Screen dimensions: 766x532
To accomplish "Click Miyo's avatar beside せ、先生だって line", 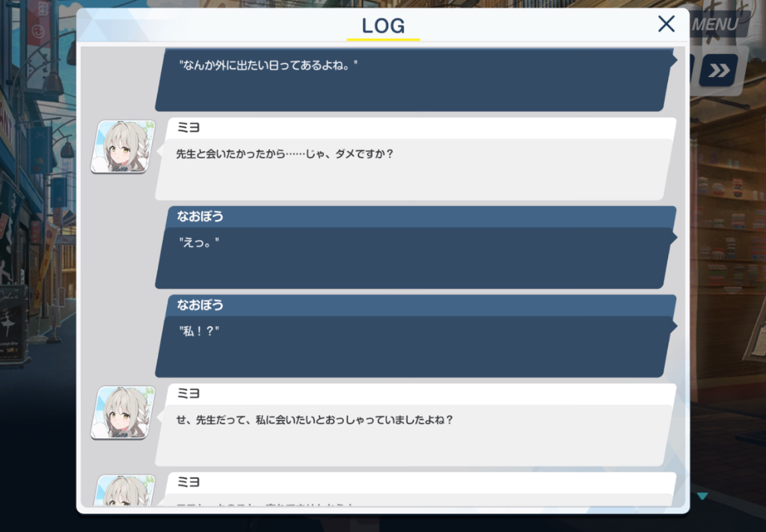I will (123, 413).
